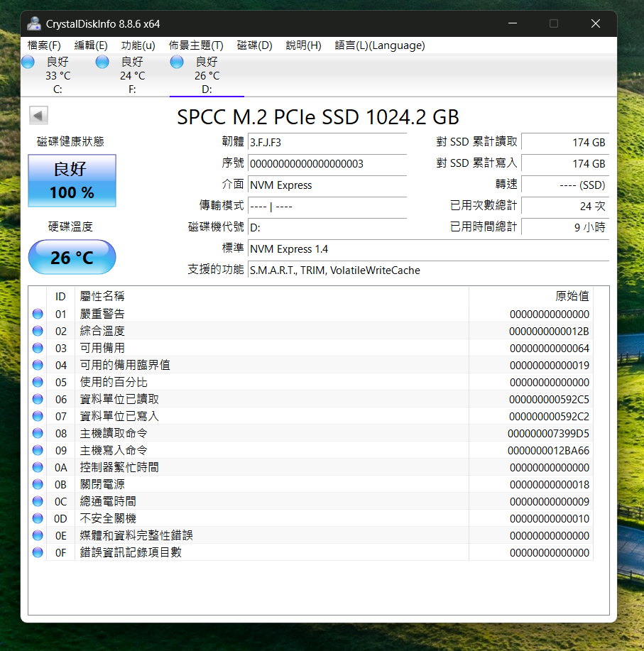This screenshot has height=651, width=644.
Task: Click the 原始值 column header
Action: pos(572,296)
